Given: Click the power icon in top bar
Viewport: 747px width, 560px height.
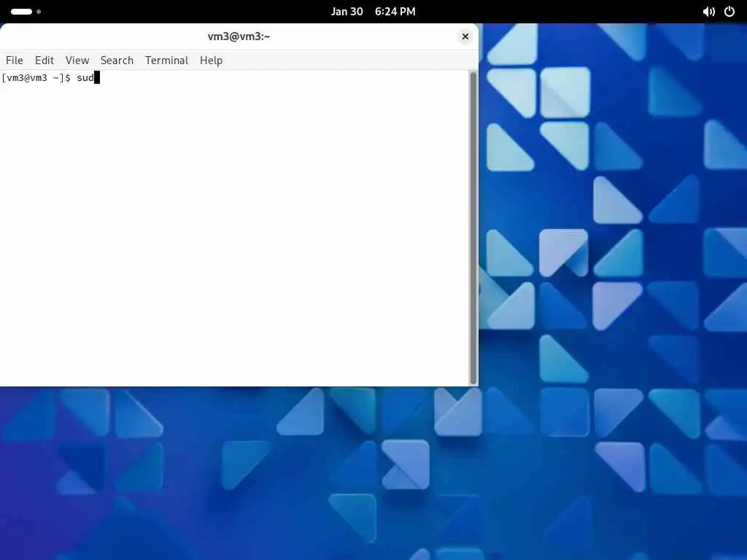Looking at the screenshot, I should click(x=729, y=12).
